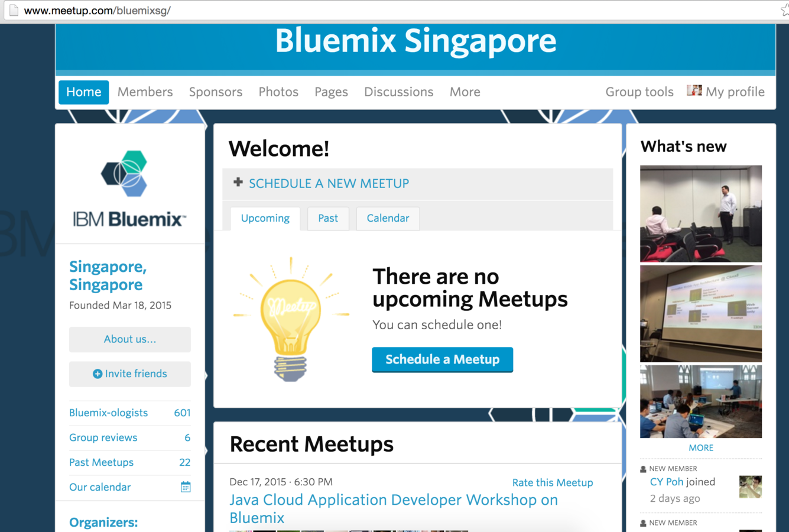The image size is (789, 532).
Task: Click Schedule a New Meetup link
Action: (x=329, y=184)
